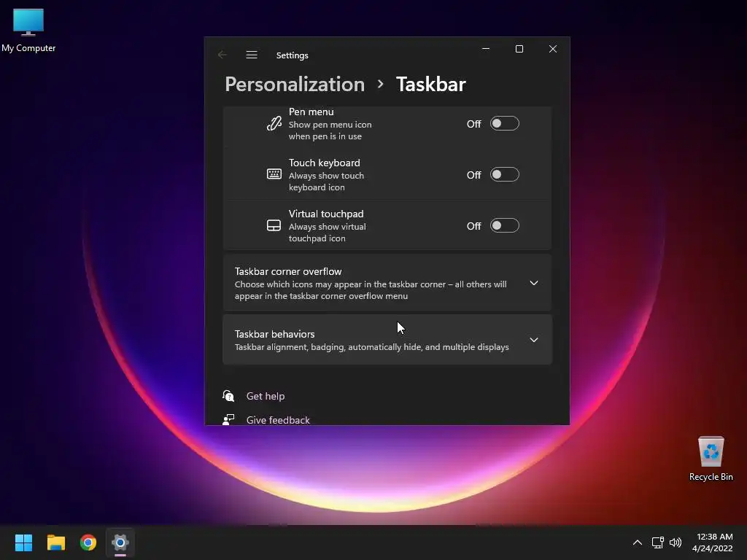Launch Google Chrome from the taskbar
The height and width of the screenshot is (560, 747).
(88, 542)
